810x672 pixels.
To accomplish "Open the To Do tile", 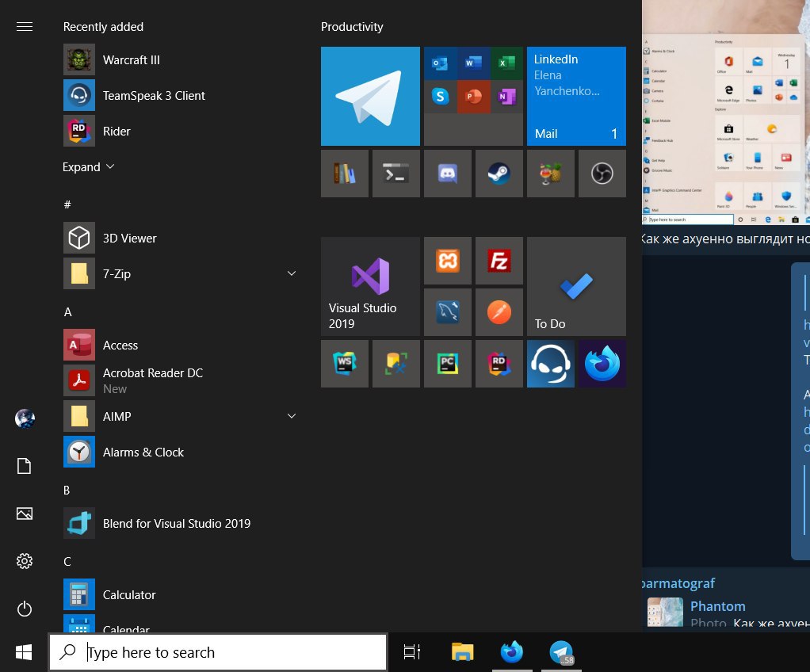I will click(x=576, y=286).
